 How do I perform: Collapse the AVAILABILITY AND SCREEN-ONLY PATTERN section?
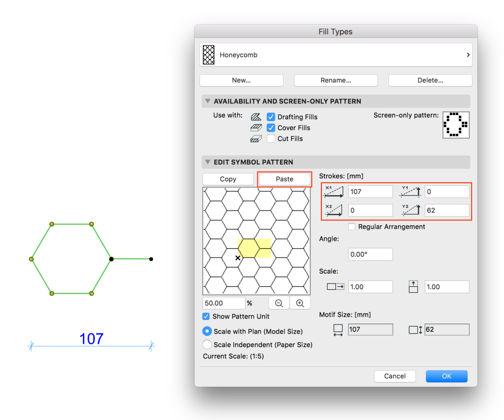pos(208,101)
